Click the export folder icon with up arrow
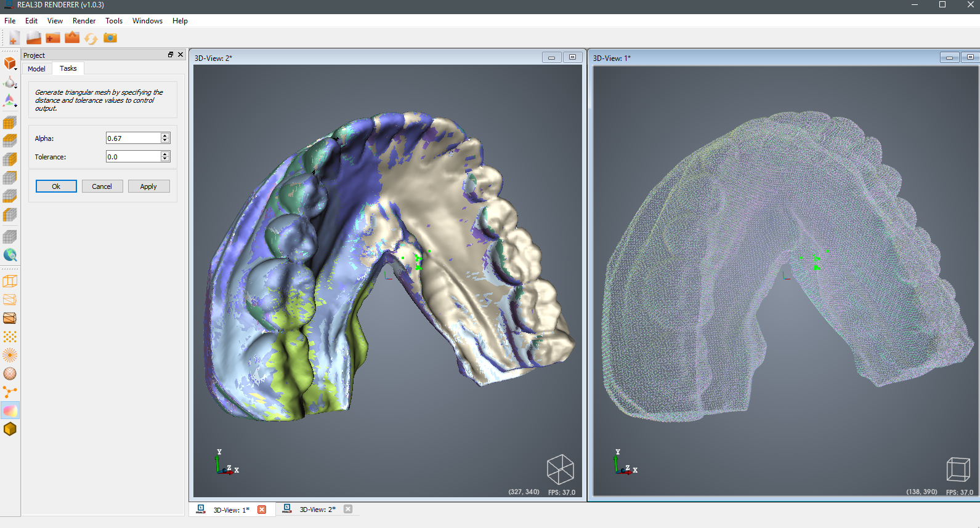This screenshot has width=980, height=528. (72, 38)
